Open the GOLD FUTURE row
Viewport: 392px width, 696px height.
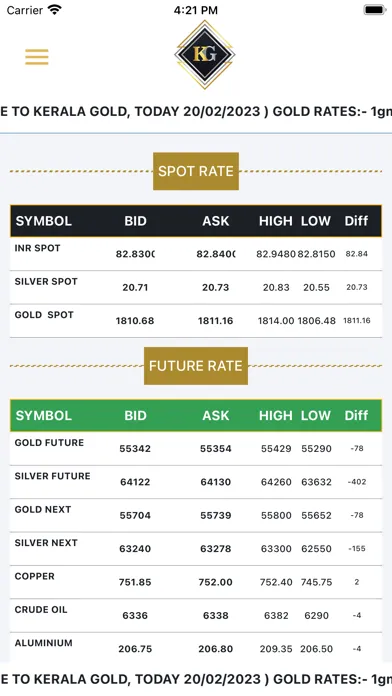click(196, 448)
